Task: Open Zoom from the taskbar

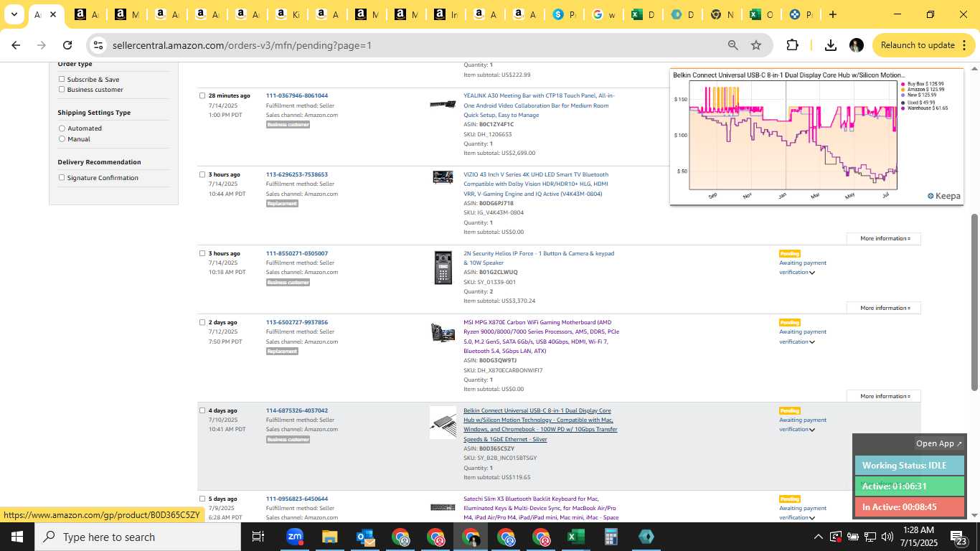Action: tap(295, 537)
